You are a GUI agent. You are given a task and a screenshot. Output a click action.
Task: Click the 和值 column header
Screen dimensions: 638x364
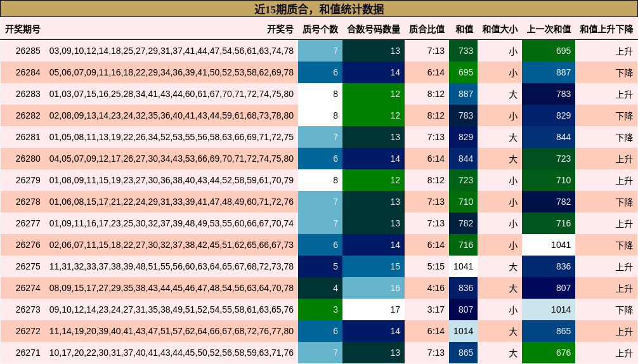[x=464, y=29]
